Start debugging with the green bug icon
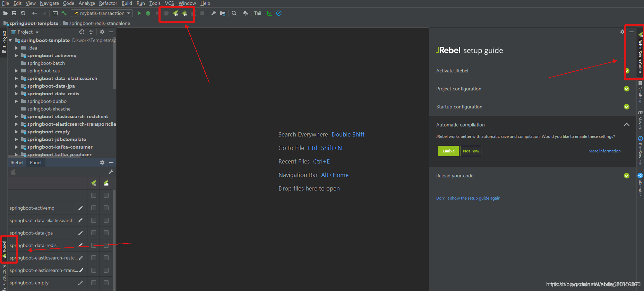The width and height of the screenshot is (644, 291). (x=148, y=13)
